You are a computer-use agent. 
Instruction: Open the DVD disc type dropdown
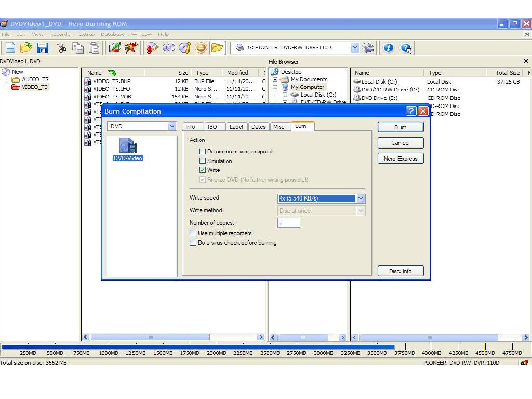(x=172, y=126)
